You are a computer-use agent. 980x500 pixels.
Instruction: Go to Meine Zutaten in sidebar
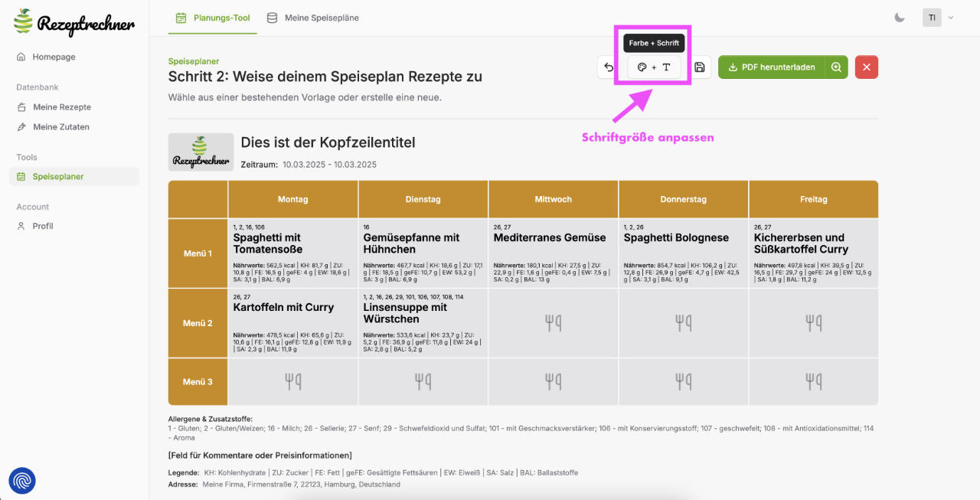60,127
